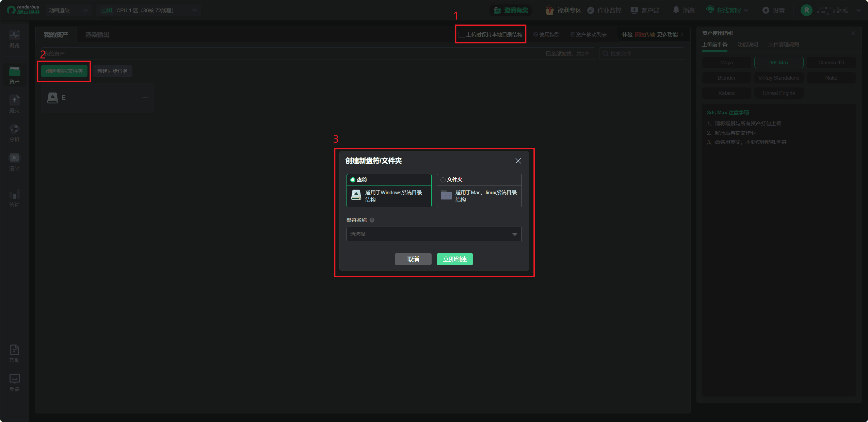Switch to the 我的资产 tab

(x=56, y=35)
